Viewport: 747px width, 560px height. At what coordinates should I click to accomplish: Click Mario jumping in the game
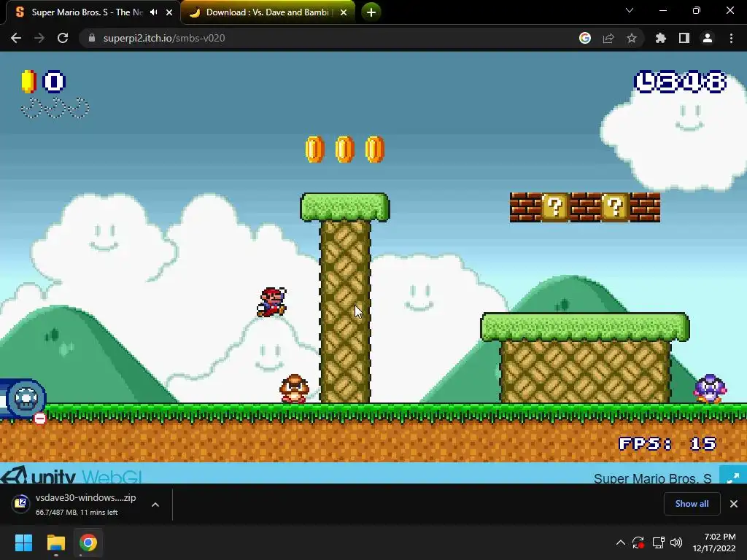[272, 302]
